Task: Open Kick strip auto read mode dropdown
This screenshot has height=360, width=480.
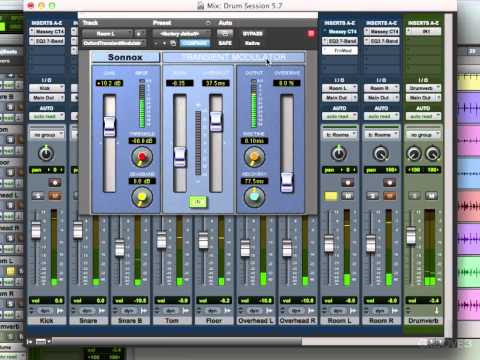Action: [47, 116]
